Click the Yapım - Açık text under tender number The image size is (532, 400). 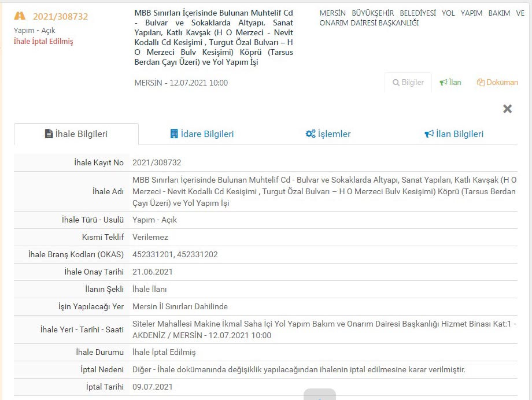point(34,31)
